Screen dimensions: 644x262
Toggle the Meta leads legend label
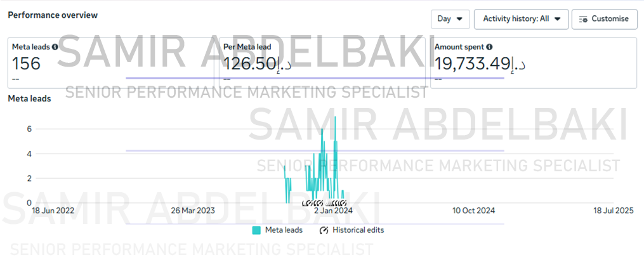284,230
